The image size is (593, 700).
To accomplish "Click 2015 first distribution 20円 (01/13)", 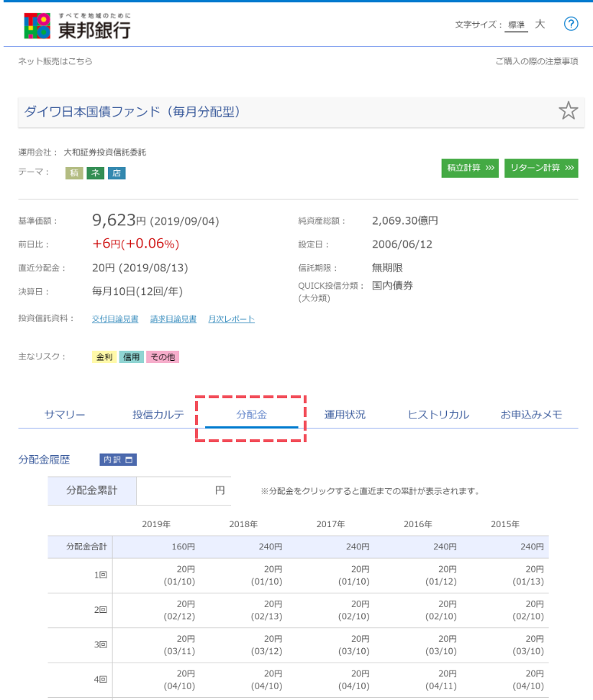I will click(528, 575).
